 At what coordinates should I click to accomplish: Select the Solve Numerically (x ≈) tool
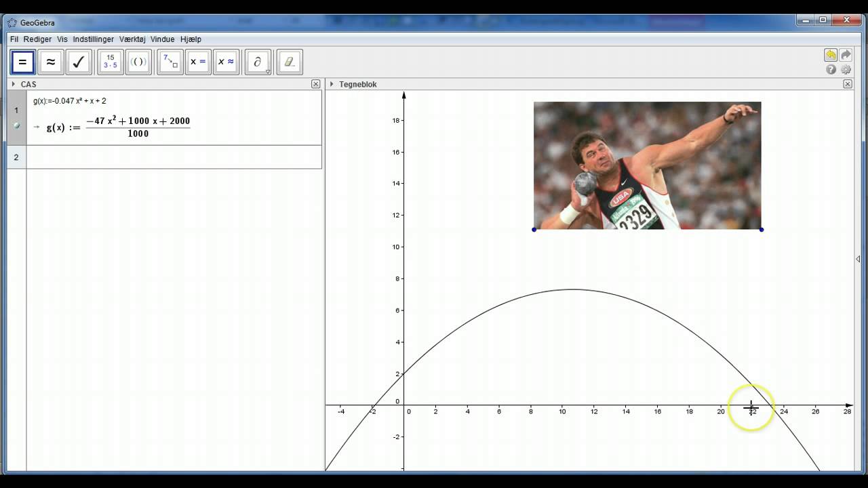(226, 62)
